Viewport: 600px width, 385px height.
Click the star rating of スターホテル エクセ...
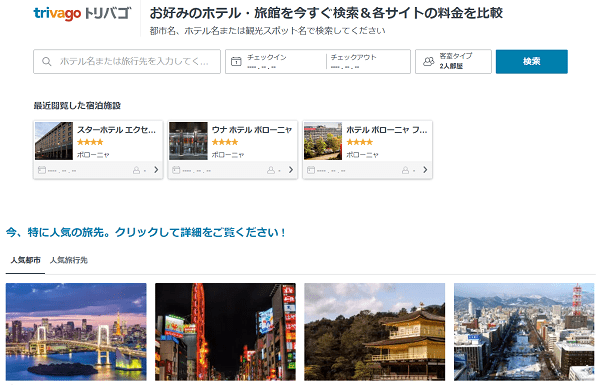point(90,142)
